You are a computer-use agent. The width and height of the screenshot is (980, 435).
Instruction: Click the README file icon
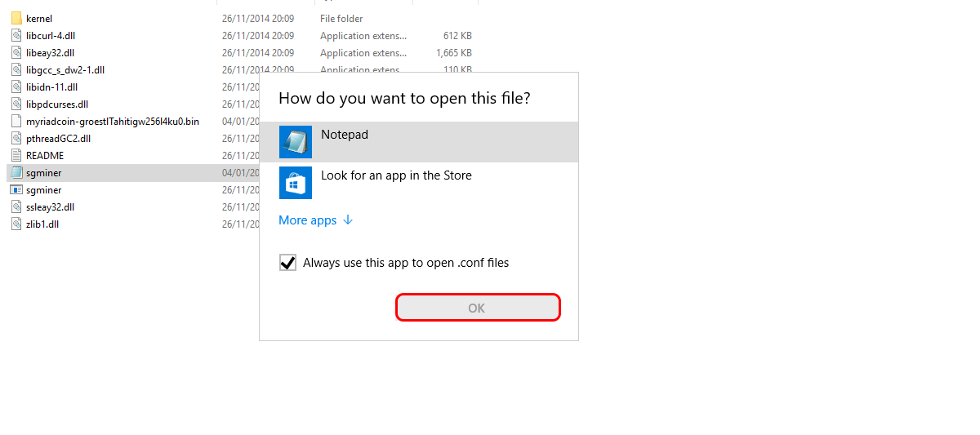point(16,155)
